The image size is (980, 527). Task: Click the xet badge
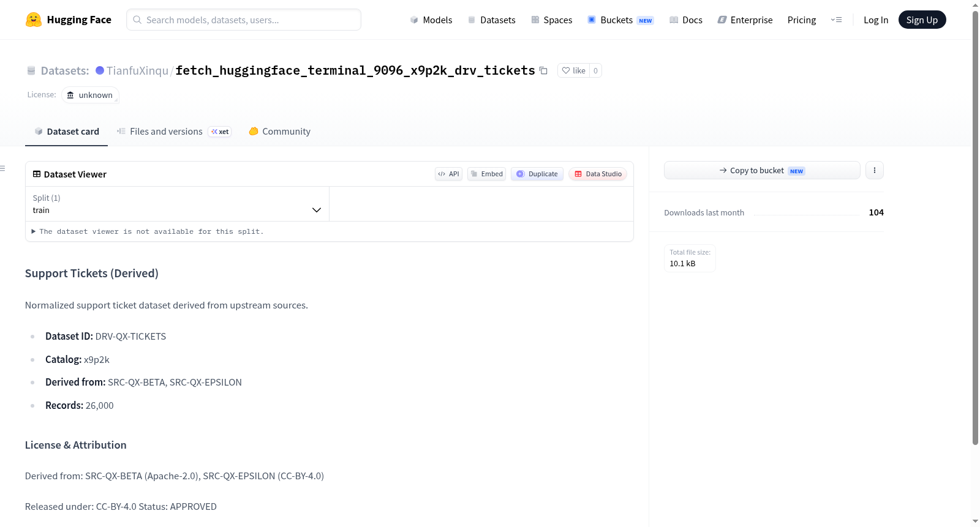(x=220, y=132)
